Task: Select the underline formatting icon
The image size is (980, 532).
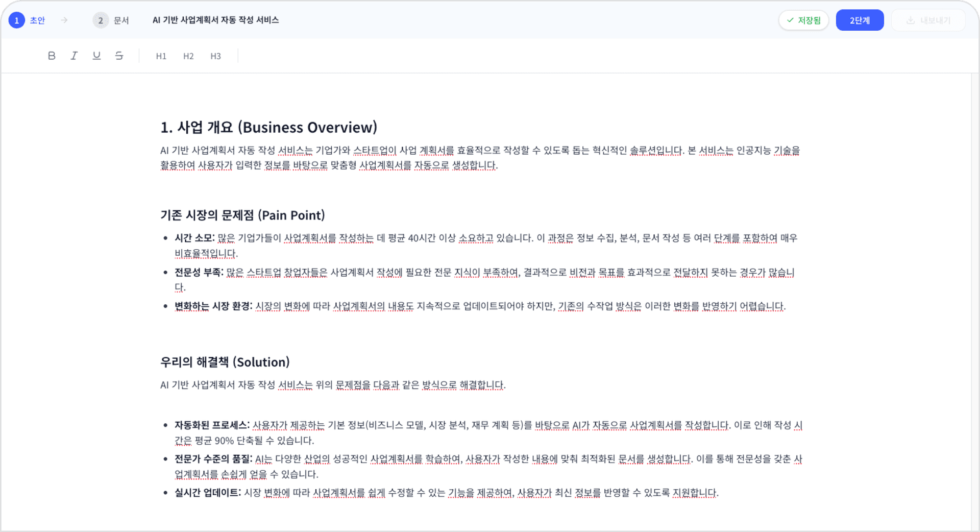Action: pyautogui.click(x=96, y=56)
